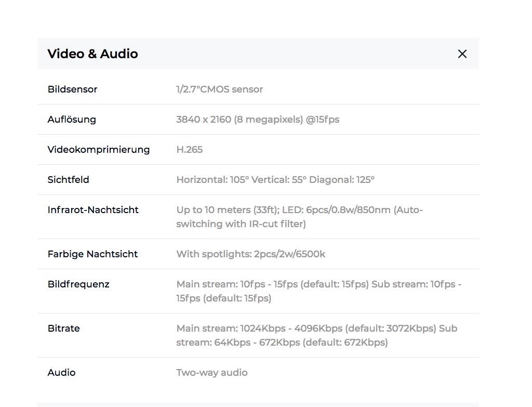This screenshot has width=532, height=407.
Task: Click the H.265 compression value
Action: click(189, 150)
